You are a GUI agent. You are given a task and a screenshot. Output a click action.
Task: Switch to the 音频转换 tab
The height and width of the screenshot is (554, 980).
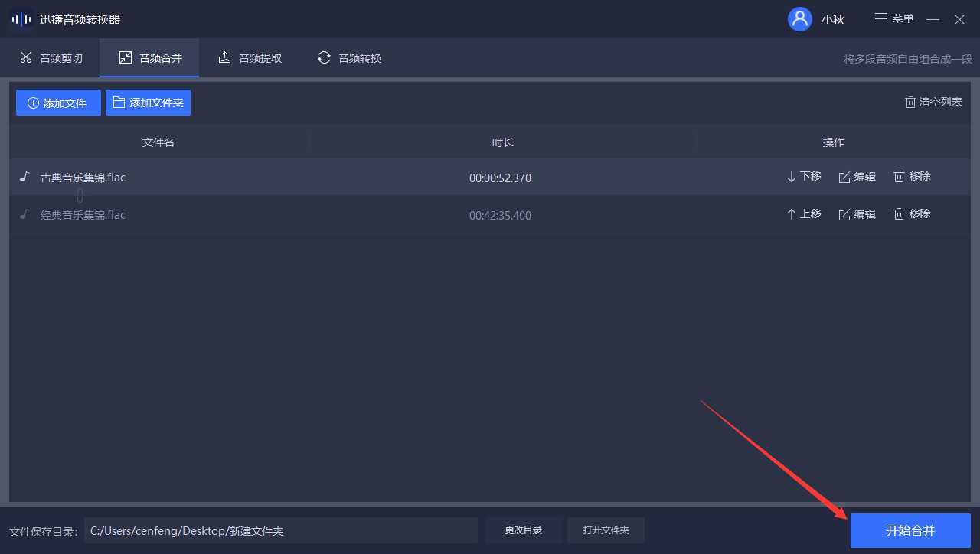click(349, 57)
